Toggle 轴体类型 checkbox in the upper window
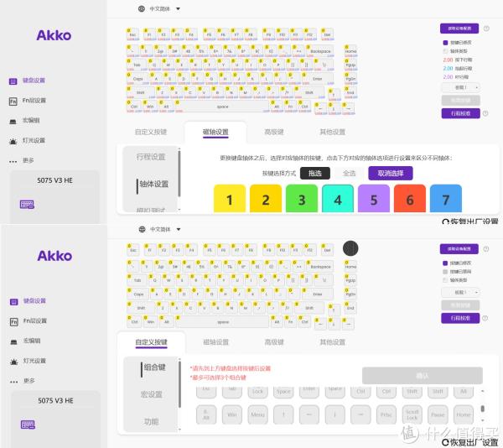This screenshot has height=448, width=503. pos(445,50)
